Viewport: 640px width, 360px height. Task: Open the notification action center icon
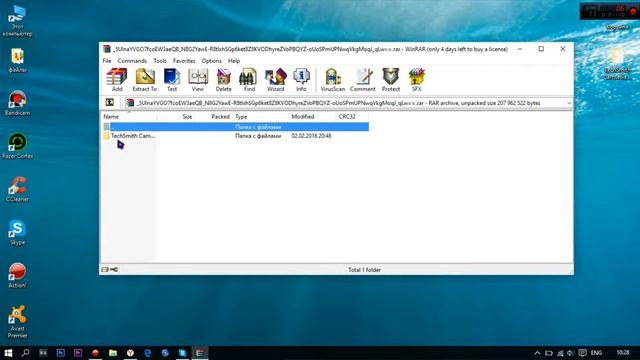coord(582,353)
